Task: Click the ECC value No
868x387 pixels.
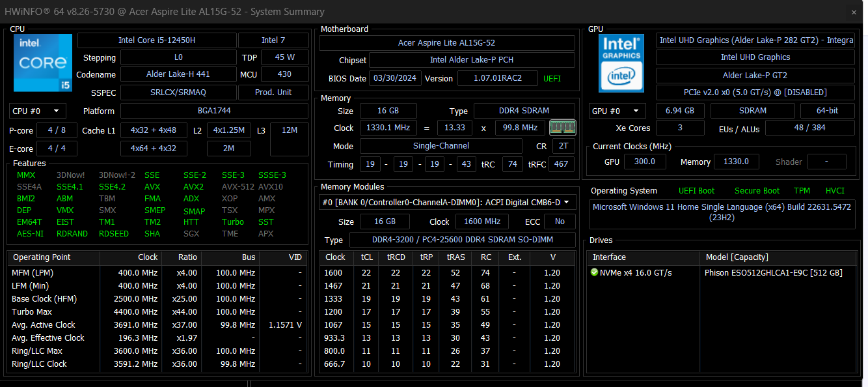Action: click(x=560, y=222)
